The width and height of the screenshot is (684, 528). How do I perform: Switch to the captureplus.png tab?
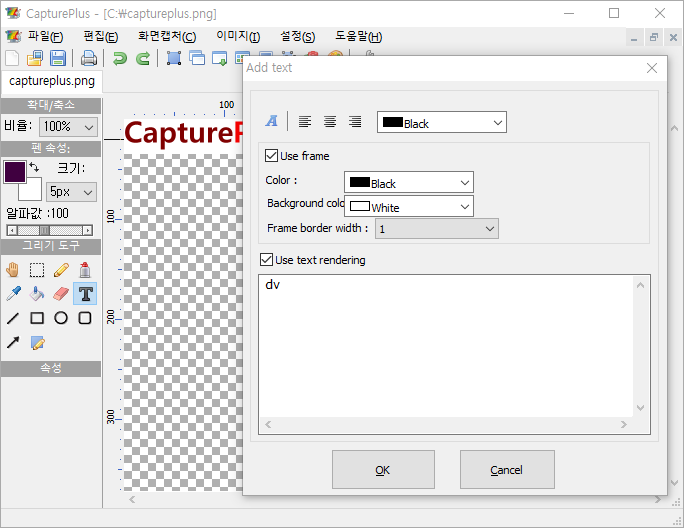(x=51, y=81)
